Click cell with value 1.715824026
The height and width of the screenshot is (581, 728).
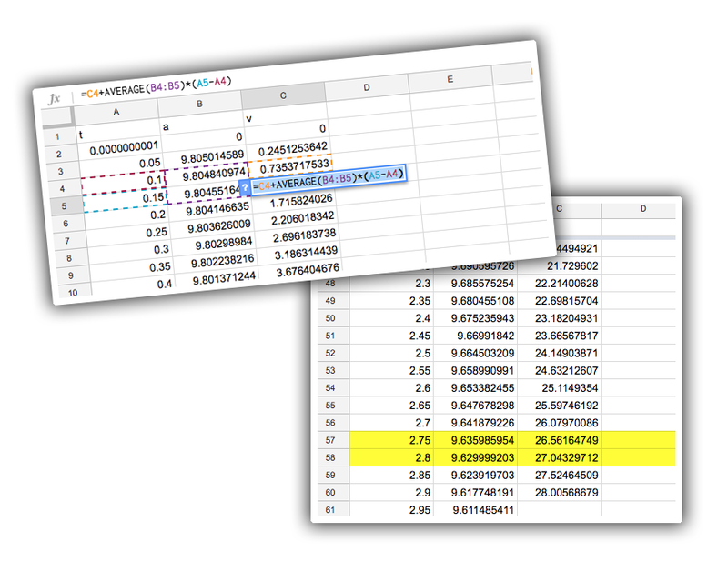pyautogui.click(x=295, y=202)
